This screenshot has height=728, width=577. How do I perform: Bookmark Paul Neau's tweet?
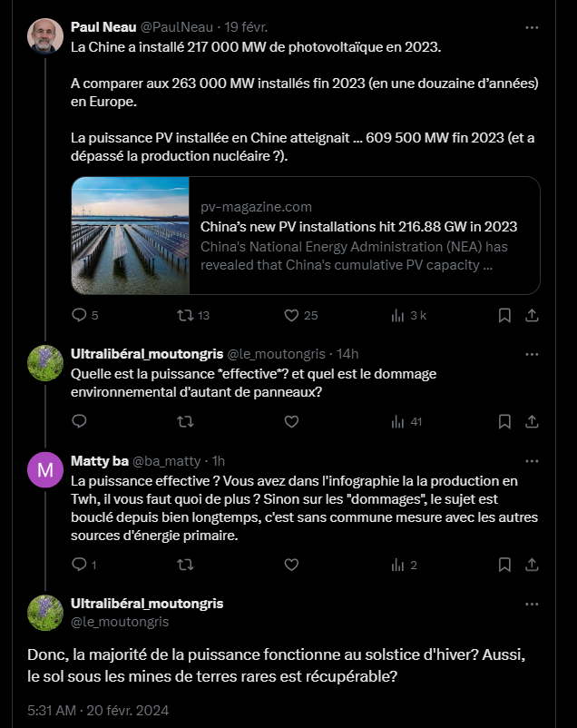[504, 316]
